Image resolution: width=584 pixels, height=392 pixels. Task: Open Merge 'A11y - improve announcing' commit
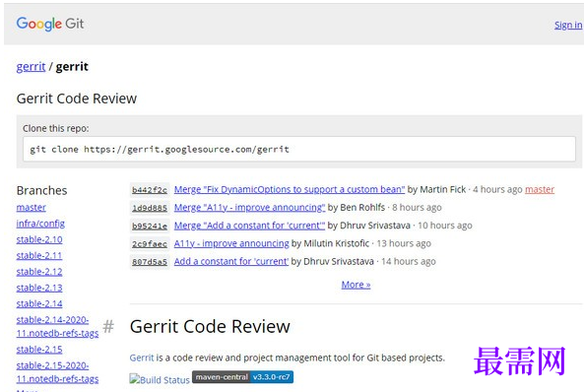pyautogui.click(x=249, y=208)
